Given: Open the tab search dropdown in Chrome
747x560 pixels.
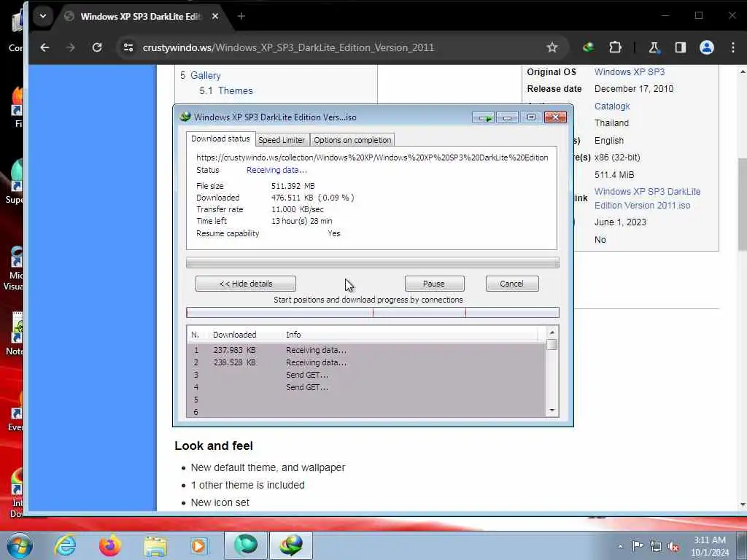Looking at the screenshot, I should pyautogui.click(x=43, y=16).
